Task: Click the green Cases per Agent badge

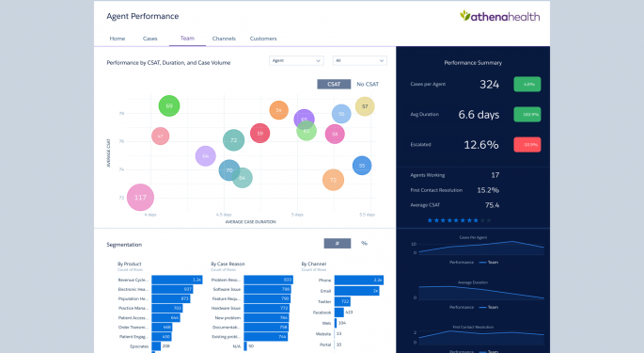Action: [527, 85]
